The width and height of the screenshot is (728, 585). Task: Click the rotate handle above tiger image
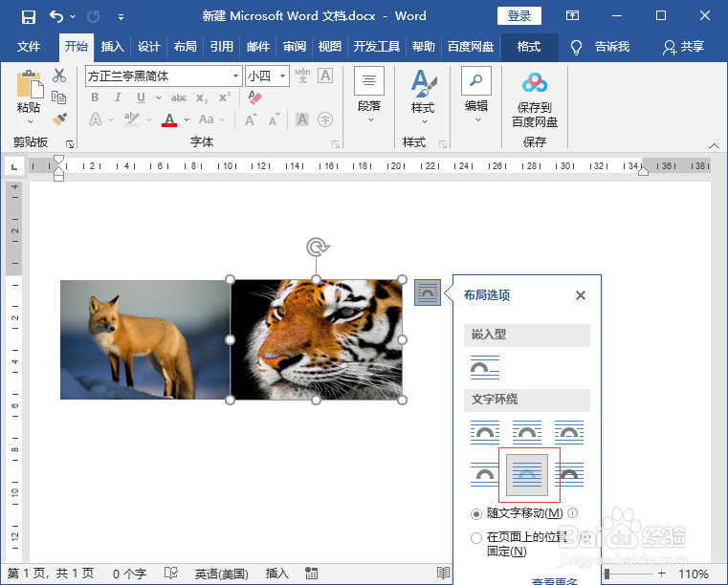click(317, 248)
